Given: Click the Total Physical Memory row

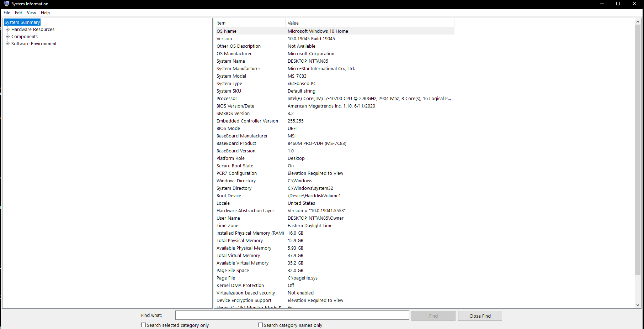Looking at the screenshot, I should tap(335, 240).
